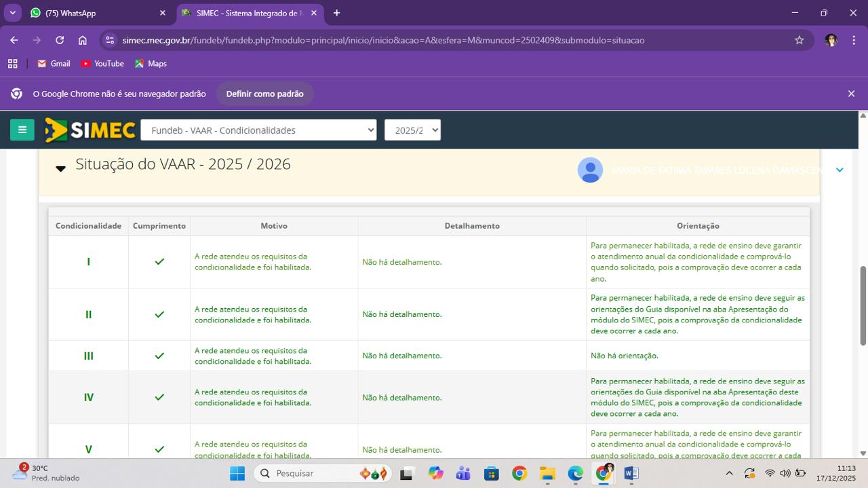
Task: Open a new browser tab
Action: tap(336, 13)
